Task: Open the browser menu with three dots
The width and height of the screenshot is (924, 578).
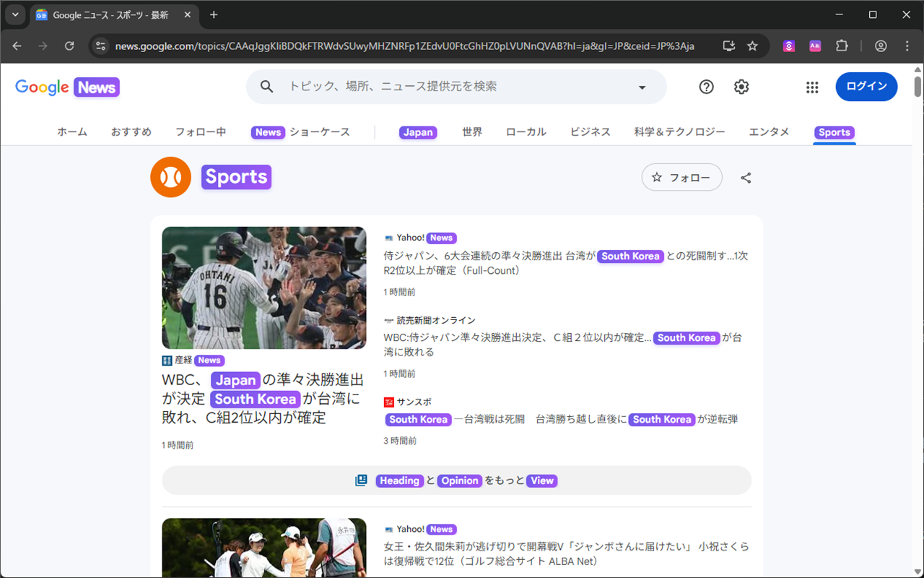Action: [x=907, y=46]
